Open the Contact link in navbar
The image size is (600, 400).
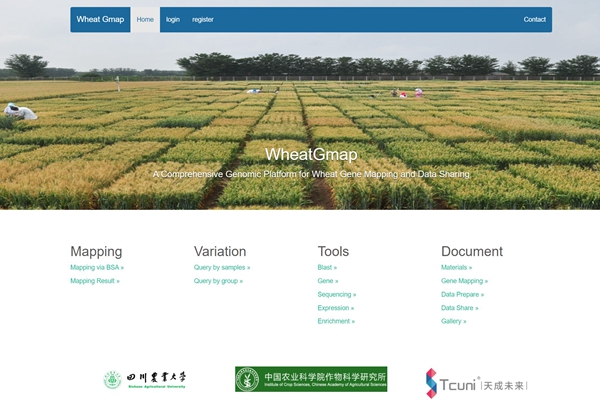click(x=534, y=19)
